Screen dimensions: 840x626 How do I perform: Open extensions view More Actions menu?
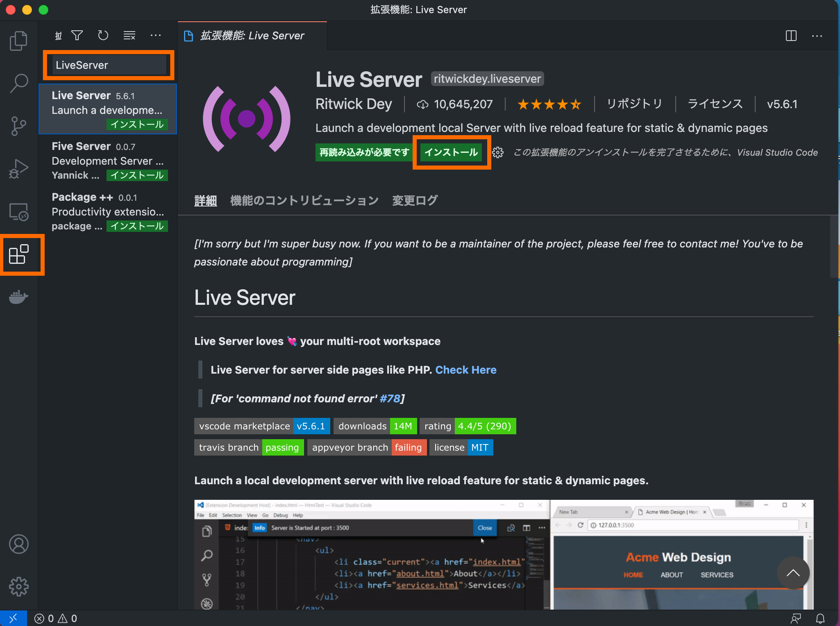click(156, 35)
